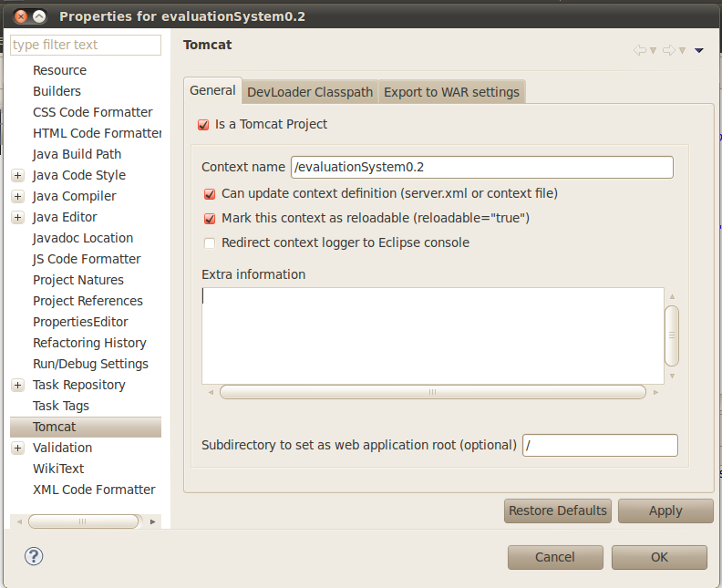
Task: Select CSS Code Formatter in the tree
Action: (93, 112)
